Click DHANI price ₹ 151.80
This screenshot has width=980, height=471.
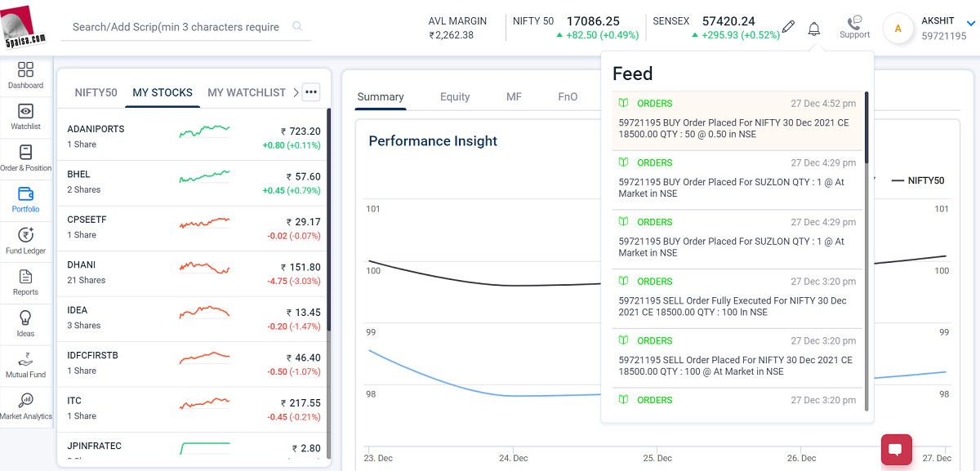(301, 267)
